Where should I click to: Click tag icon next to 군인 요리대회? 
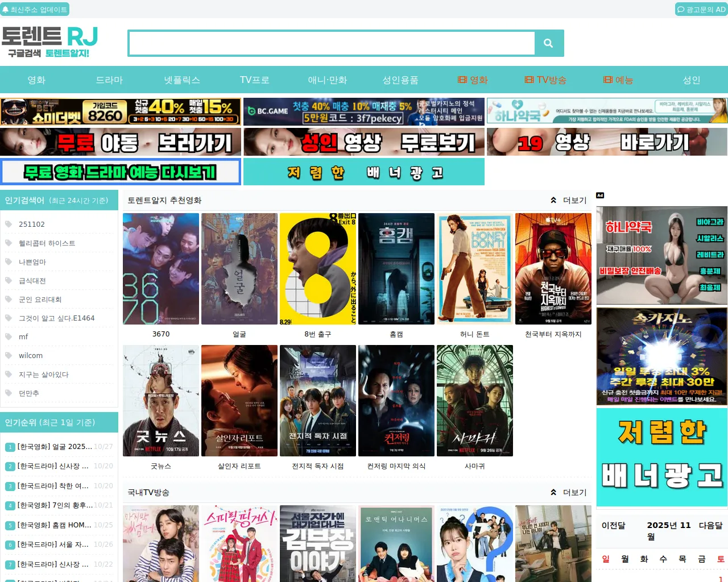(9, 299)
